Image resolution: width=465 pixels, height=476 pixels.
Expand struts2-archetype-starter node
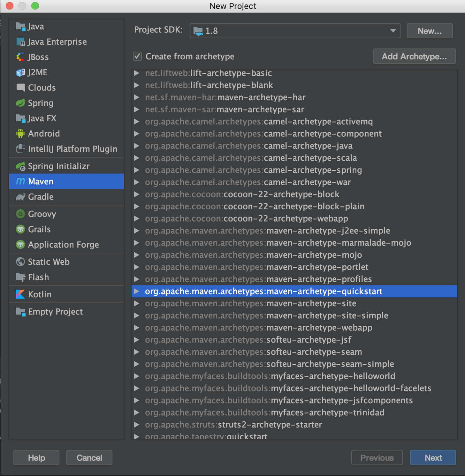pos(137,424)
